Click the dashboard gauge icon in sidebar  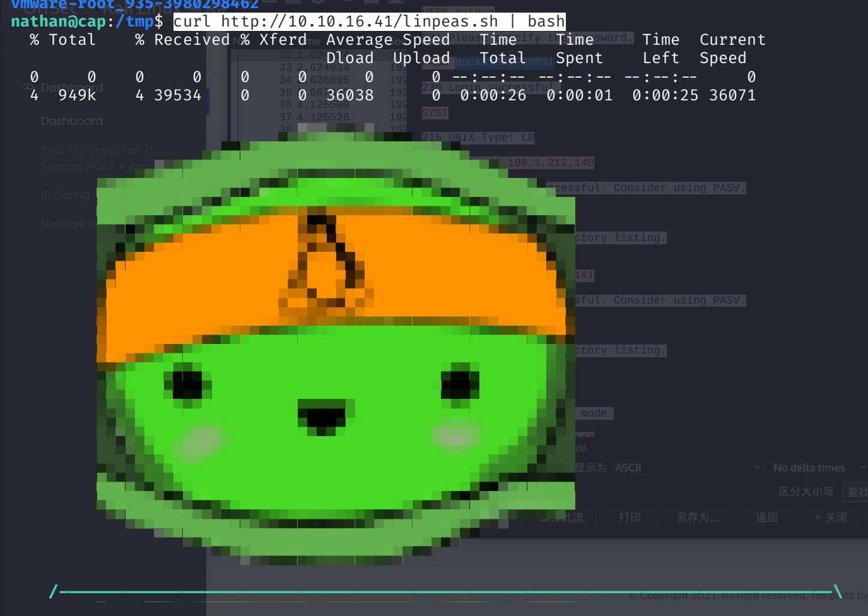click(x=28, y=88)
